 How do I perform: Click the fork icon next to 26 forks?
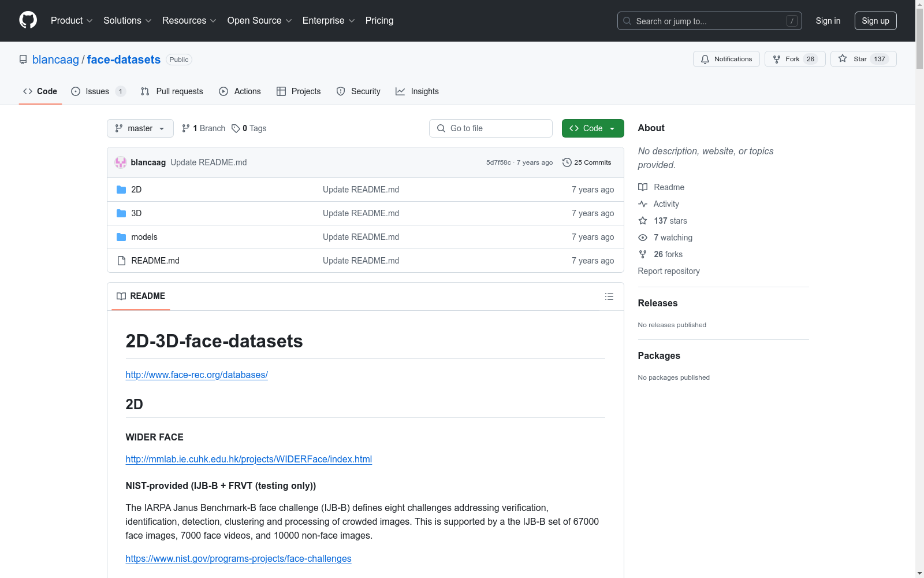tap(643, 254)
